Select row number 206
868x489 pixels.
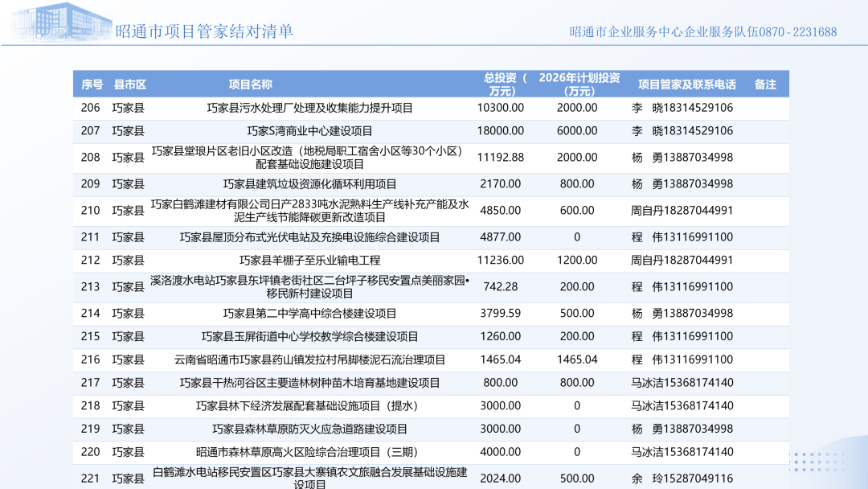(90, 108)
